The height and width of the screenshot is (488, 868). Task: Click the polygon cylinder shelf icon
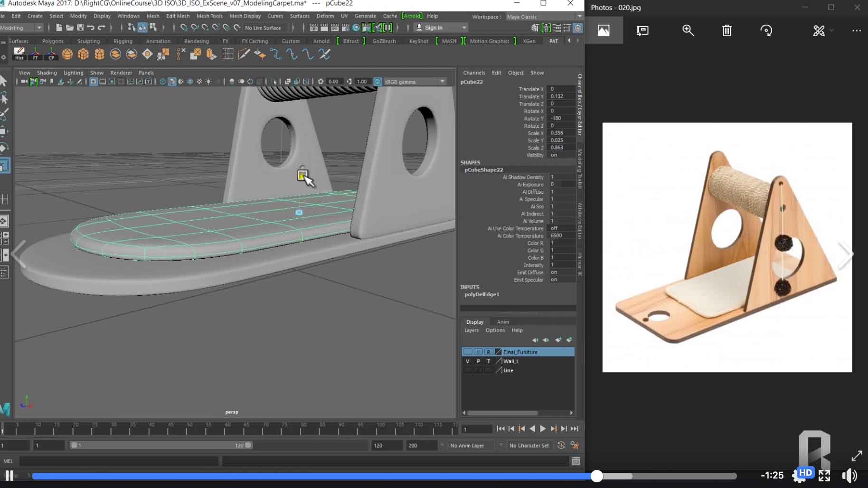pos(99,54)
